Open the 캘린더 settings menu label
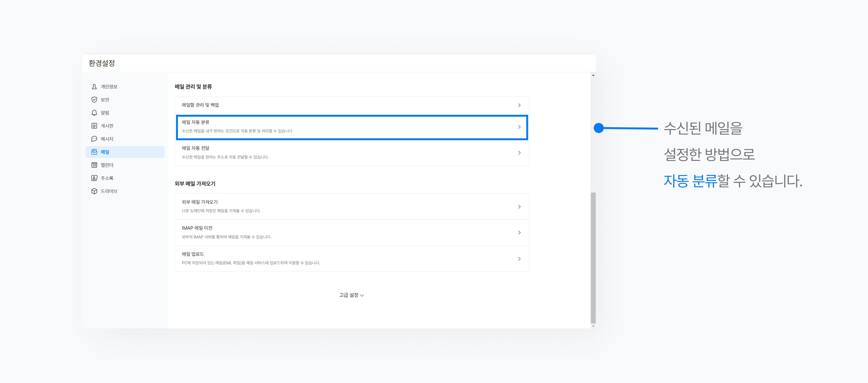 point(107,165)
